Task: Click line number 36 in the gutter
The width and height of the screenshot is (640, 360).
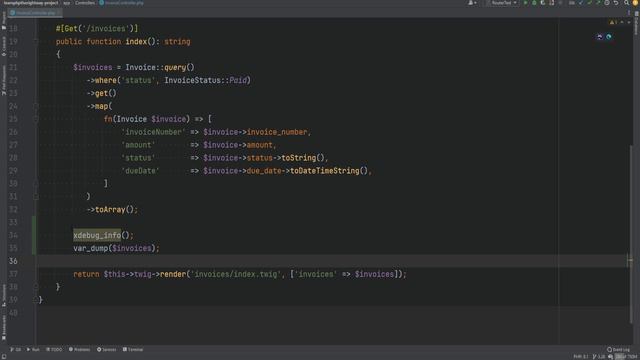Action: 13,261
